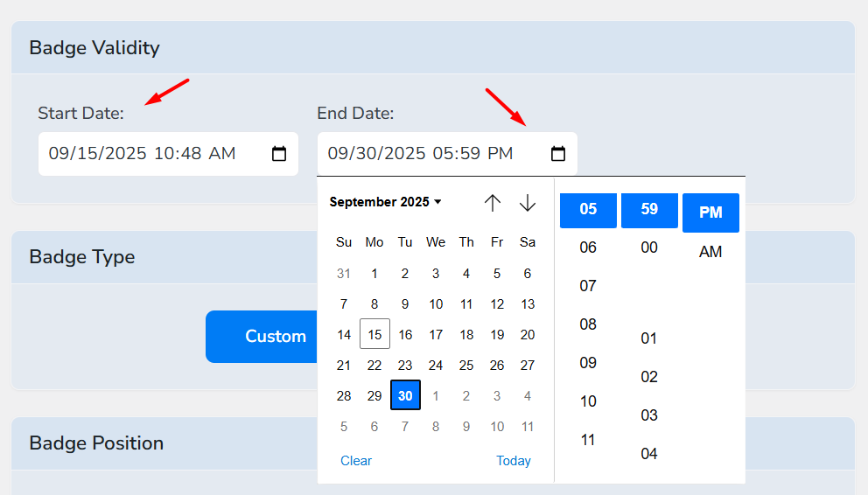868x495 pixels.
Task: Select September 15 in the calendar
Action: tap(374, 334)
